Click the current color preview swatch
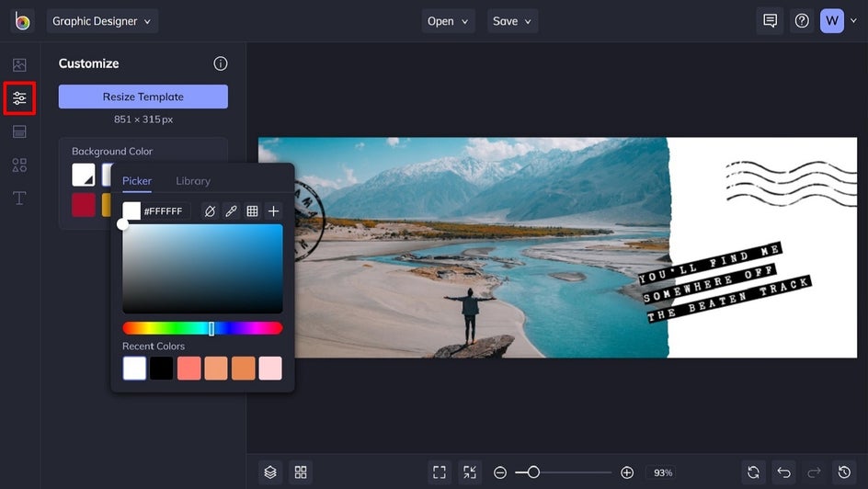Screen dimensions: 868x489 (x=131, y=210)
